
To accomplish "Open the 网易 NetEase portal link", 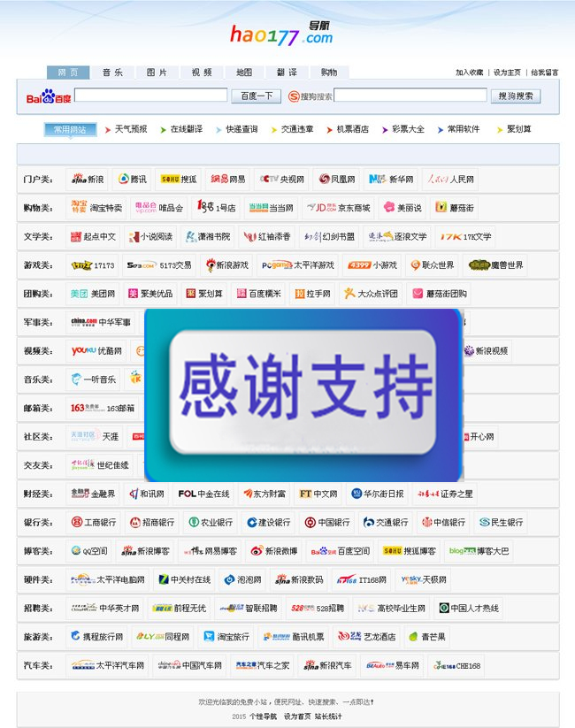I will [x=227, y=180].
